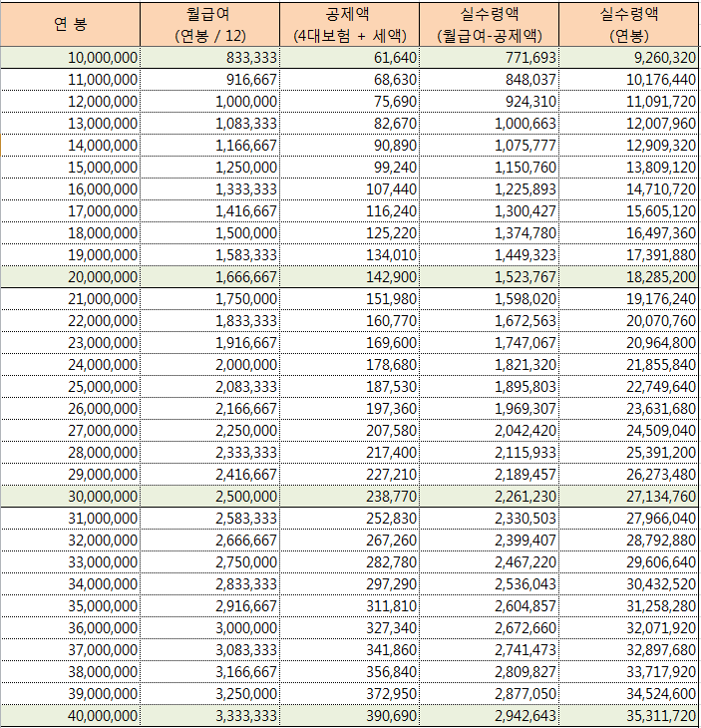Click annual net value 17,391,880
The height and width of the screenshot is (728, 701).
(629, 255)
